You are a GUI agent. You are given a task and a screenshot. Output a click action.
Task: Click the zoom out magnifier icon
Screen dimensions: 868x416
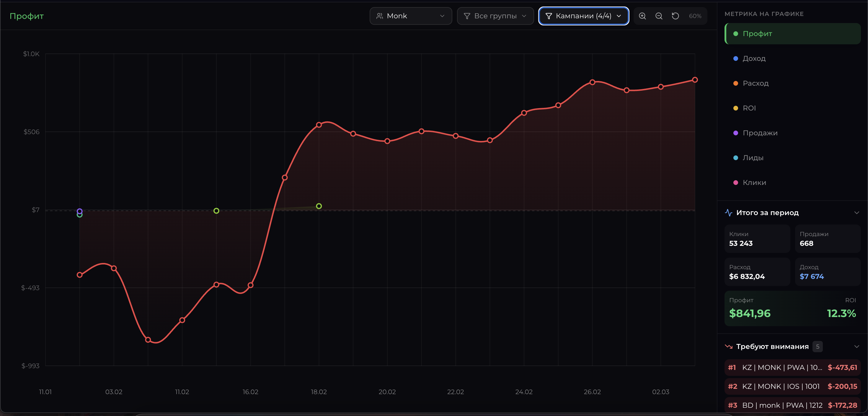click(x=659, y=16)
